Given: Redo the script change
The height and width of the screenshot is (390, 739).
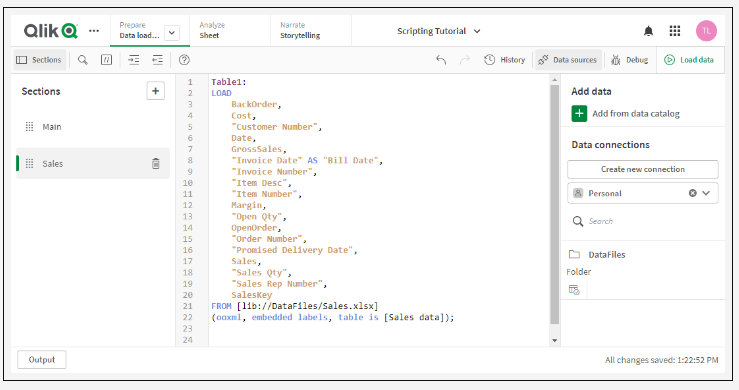Looking at the screenshot, I should [465, 60].
